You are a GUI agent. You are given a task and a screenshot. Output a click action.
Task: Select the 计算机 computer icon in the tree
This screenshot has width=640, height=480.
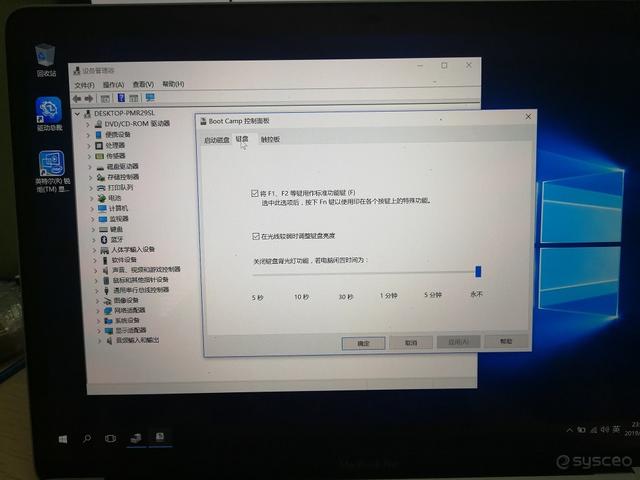point(102,208)
